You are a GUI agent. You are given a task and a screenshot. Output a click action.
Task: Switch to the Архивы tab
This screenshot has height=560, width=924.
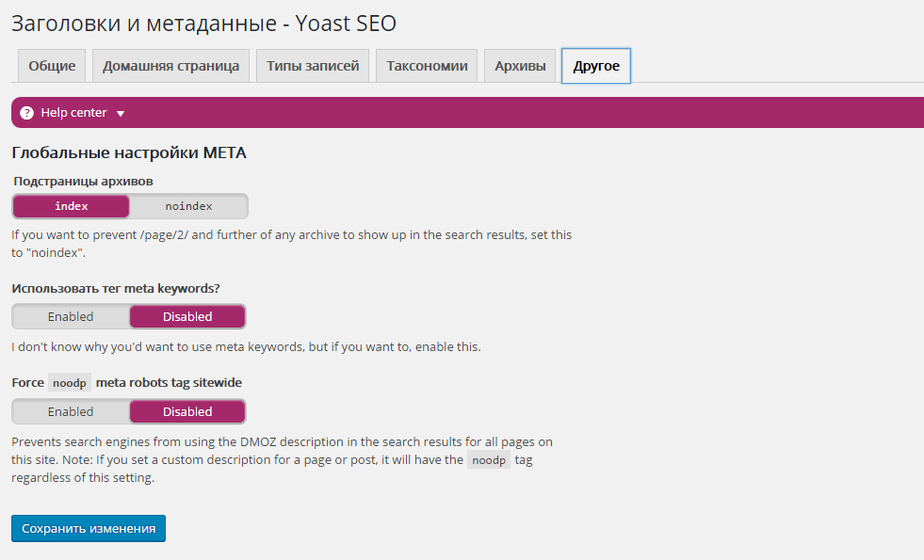coord(520,65)
